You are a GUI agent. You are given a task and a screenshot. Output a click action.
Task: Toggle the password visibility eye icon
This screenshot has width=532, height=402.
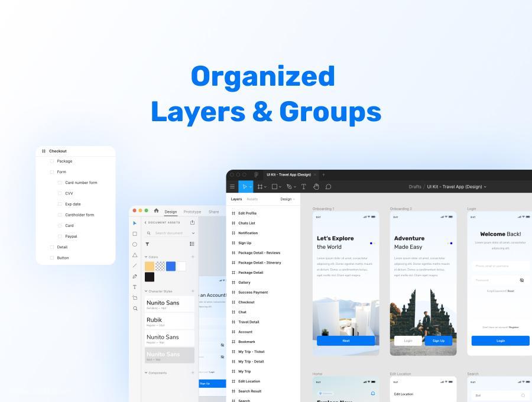(522, 280)
